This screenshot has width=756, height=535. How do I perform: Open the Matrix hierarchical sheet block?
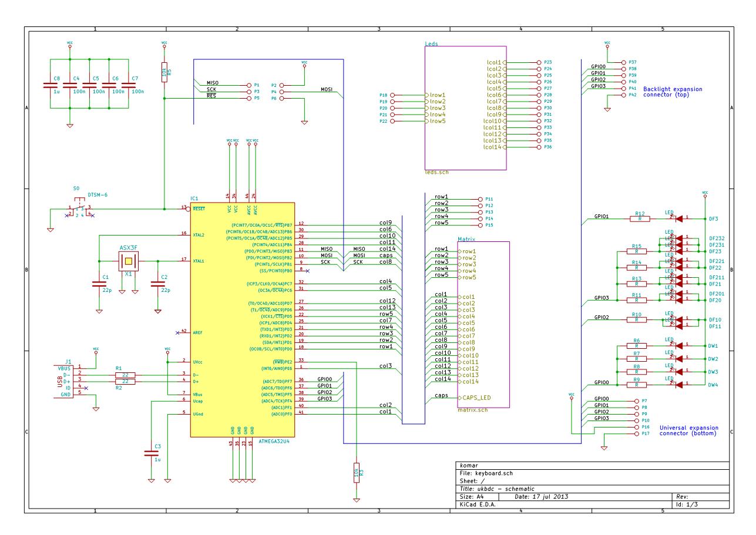coord(483,324)
